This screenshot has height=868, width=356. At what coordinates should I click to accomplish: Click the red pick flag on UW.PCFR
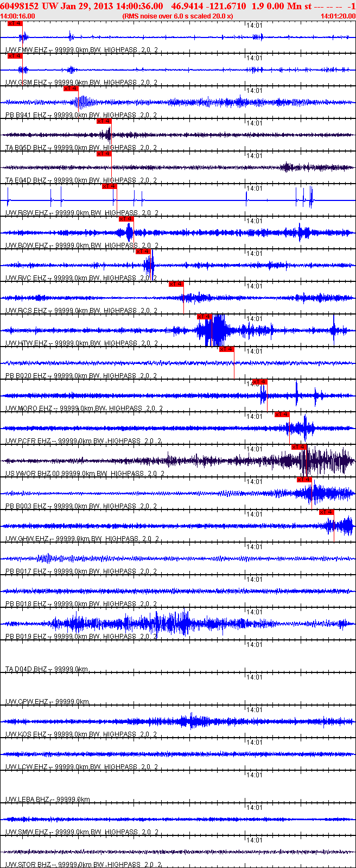tap(282, 414)
